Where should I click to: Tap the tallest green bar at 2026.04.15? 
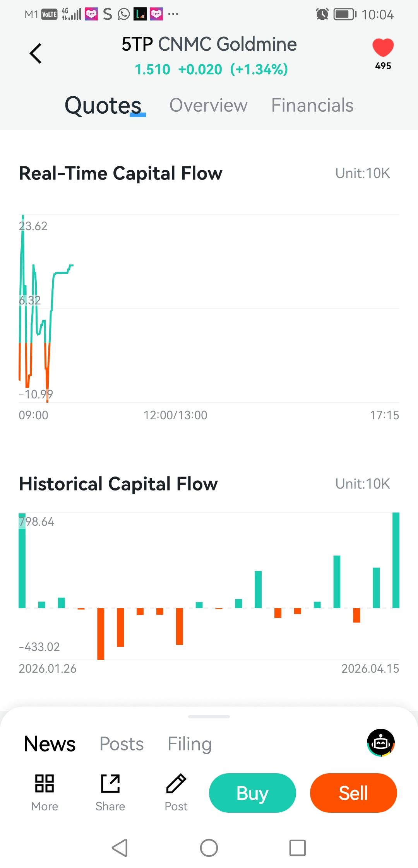coord(396,560)
